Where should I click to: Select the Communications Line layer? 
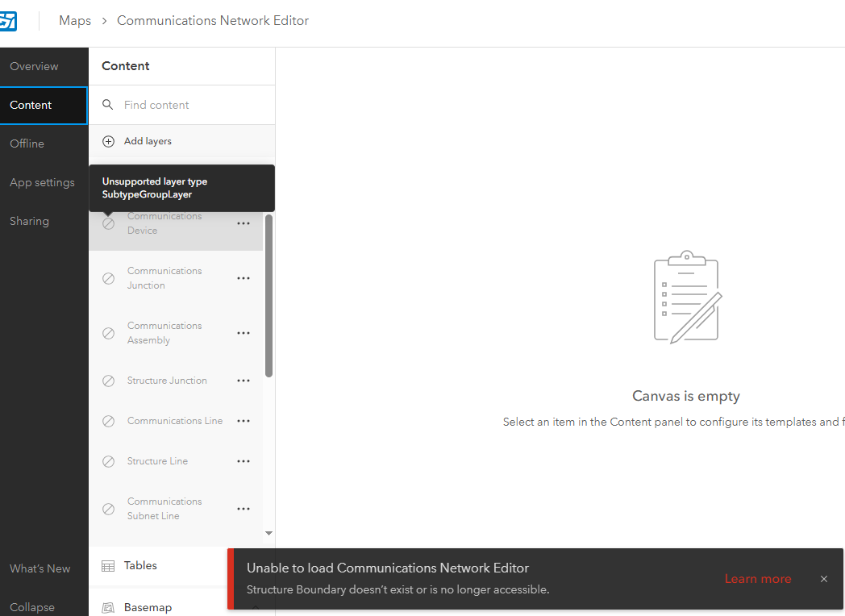click(176, 421)
